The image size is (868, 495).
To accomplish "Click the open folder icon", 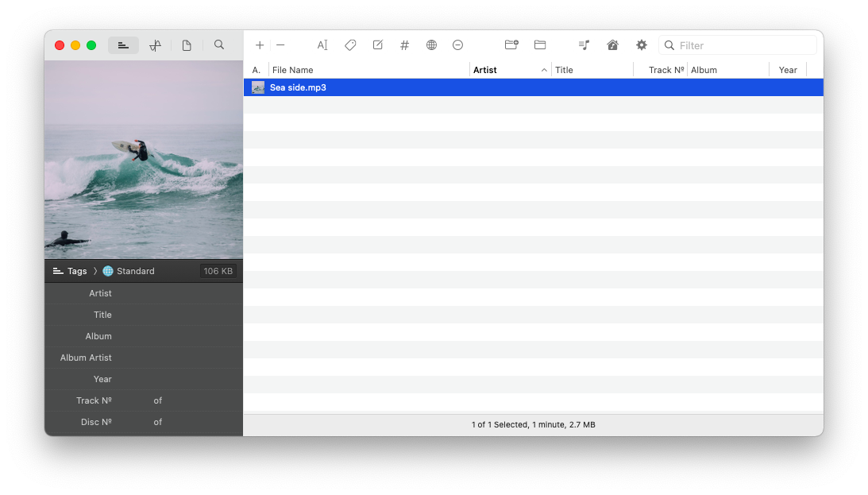I will (540, 44).
